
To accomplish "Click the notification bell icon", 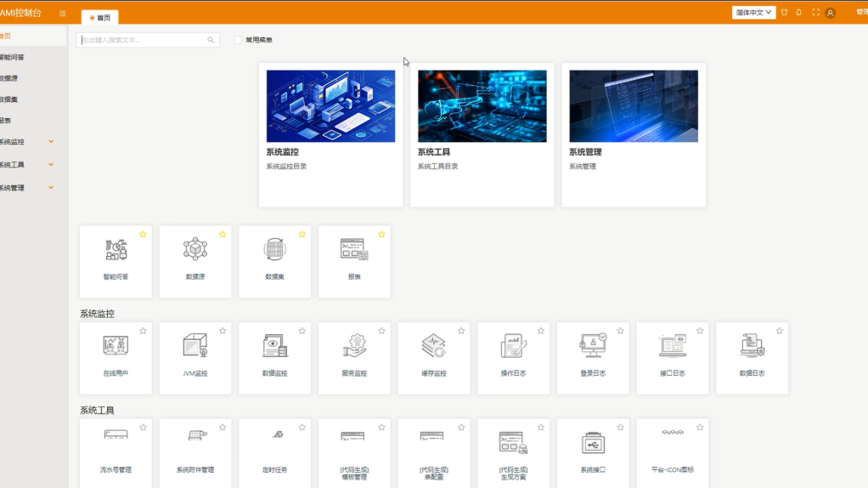I will click(798, 13).
